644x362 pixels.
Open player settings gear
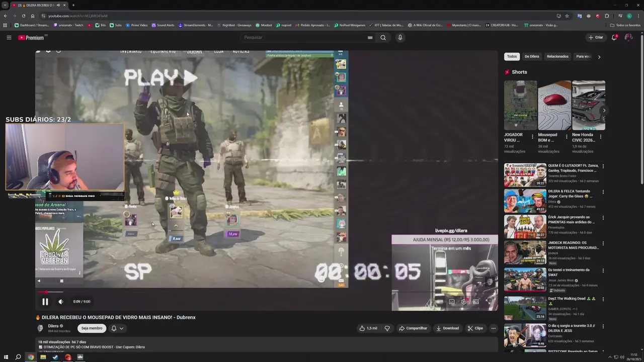click(x=463, y=302)
